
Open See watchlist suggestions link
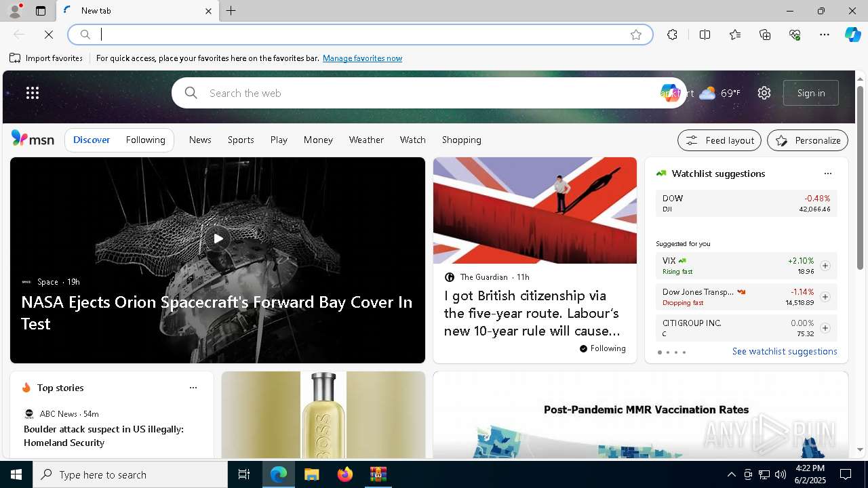pyautogui.click(x=785, y=351)
